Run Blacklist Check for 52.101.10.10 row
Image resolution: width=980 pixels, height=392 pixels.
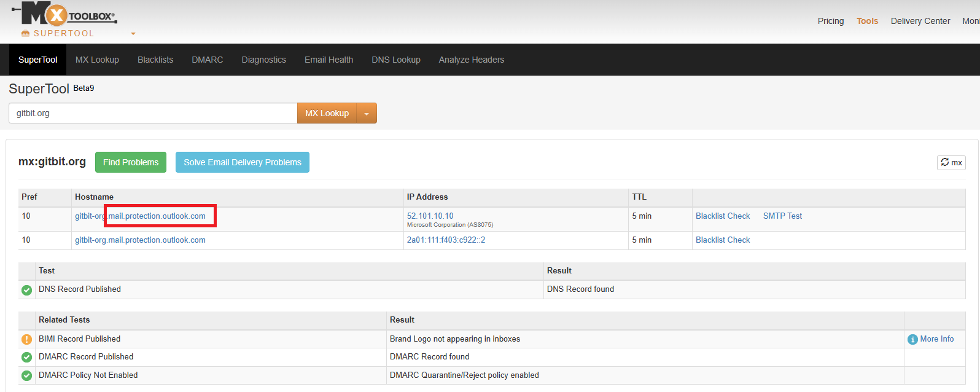[x=723, y=216]
